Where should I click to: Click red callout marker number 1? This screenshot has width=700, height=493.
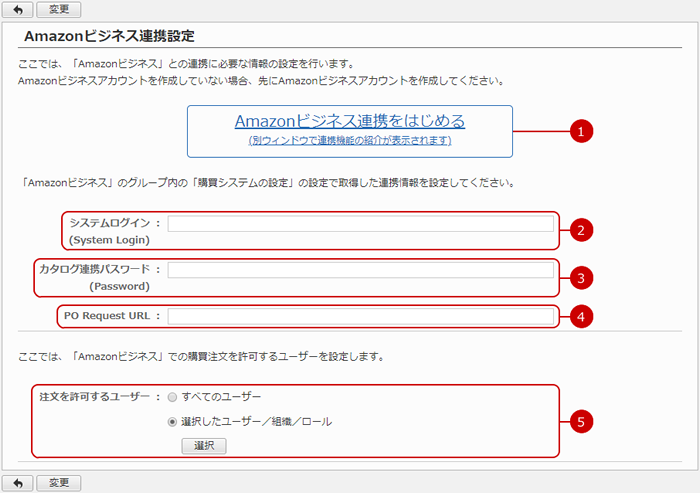coord(581,131)
